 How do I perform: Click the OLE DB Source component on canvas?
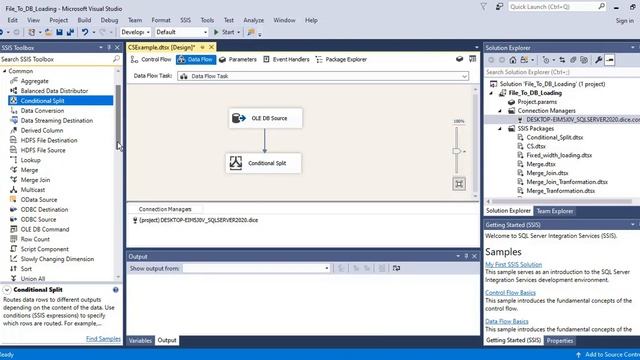[265, 118]
